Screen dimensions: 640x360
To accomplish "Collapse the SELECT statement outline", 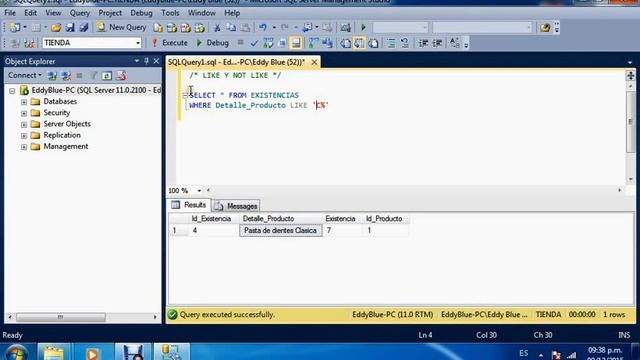I will pyautogui.click(x=185, y=95).
